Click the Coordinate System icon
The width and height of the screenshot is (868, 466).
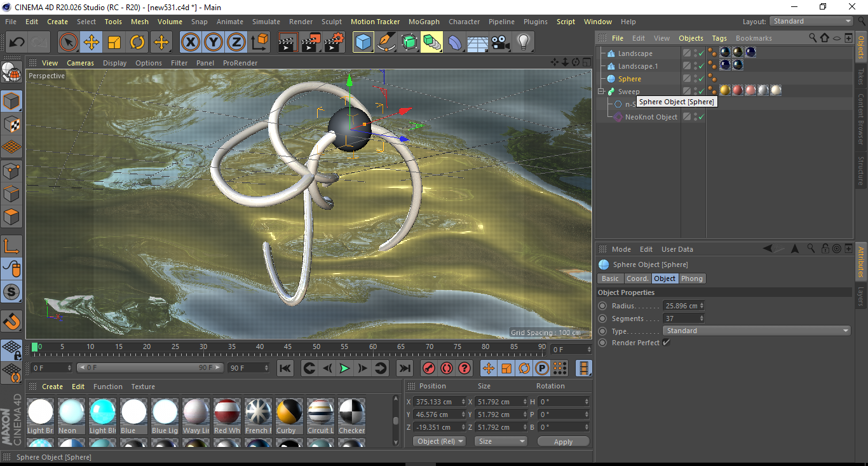pyautogui.click(x=259, y=43)
